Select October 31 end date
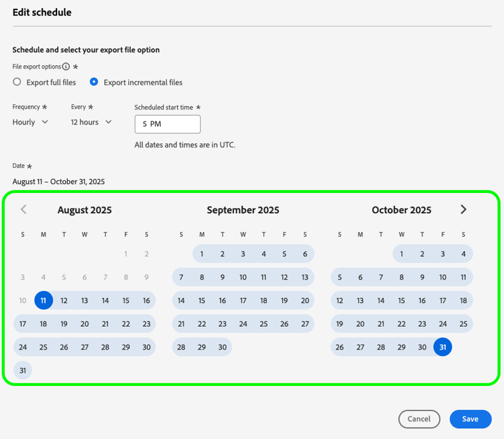Viewport: 504px width, 439px height. 443,347
